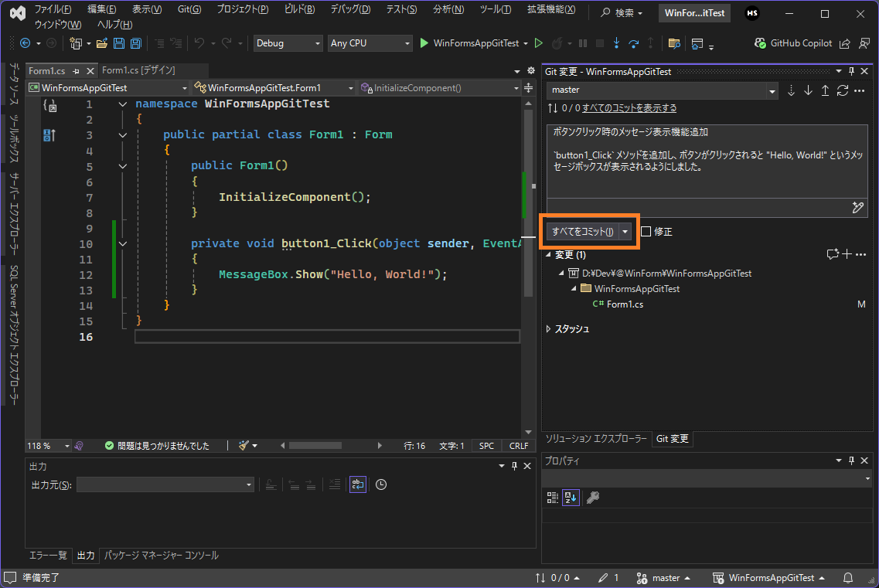Generate commit message with AI pen icon

click(857, 207)
